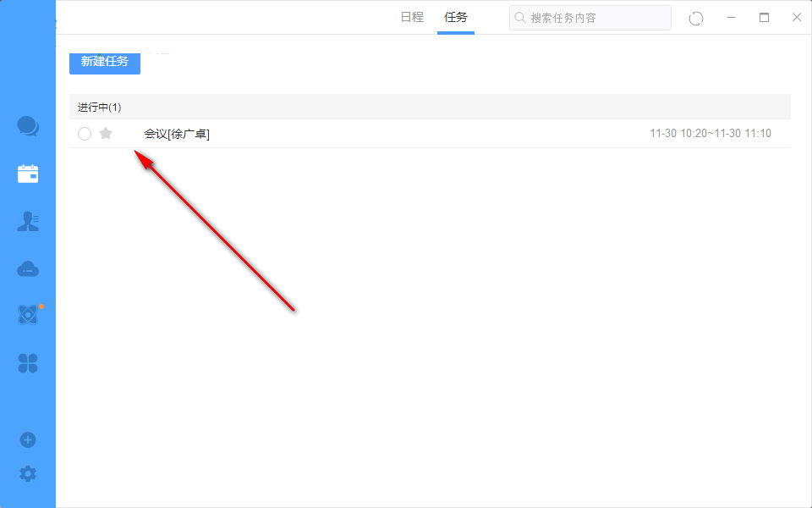This screenshot has height=508, width=812.
Task: Open the 会议[徐广卓] task title
Action: 177,134
